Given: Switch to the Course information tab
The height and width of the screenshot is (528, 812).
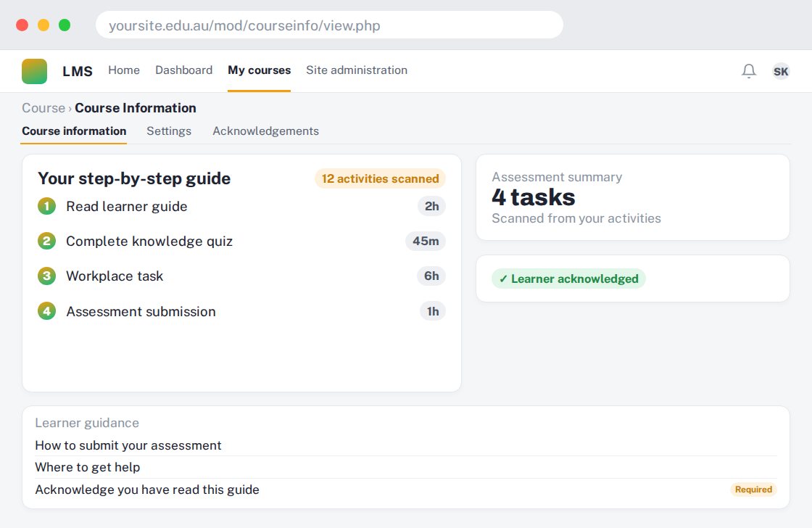Looking at the screenshot, I should click(74, 131).
